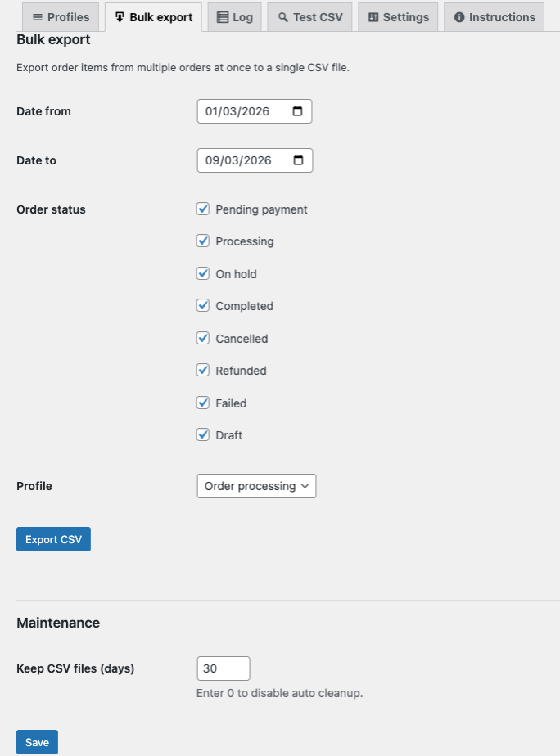Screen dimensions: 560x756
Task: Click the Instructions info icon
Action: point(459,17)
